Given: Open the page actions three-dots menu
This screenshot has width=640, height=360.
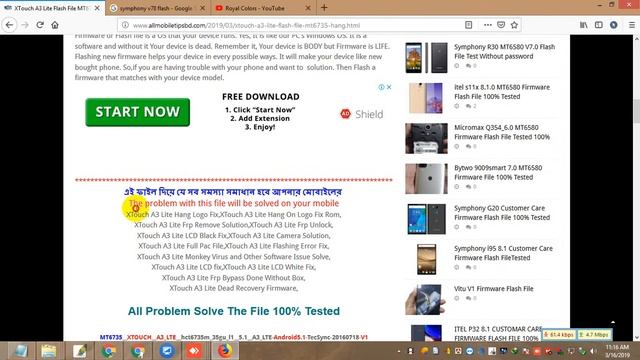Looking at the screenshot, I should tap(487, 25).
